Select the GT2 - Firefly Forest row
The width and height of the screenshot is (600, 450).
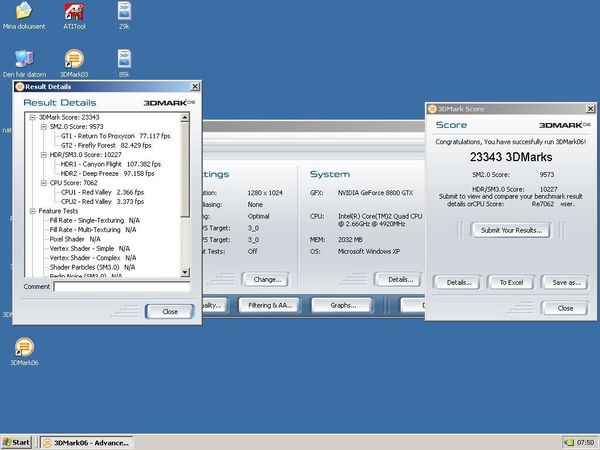[x=106, y=145]
